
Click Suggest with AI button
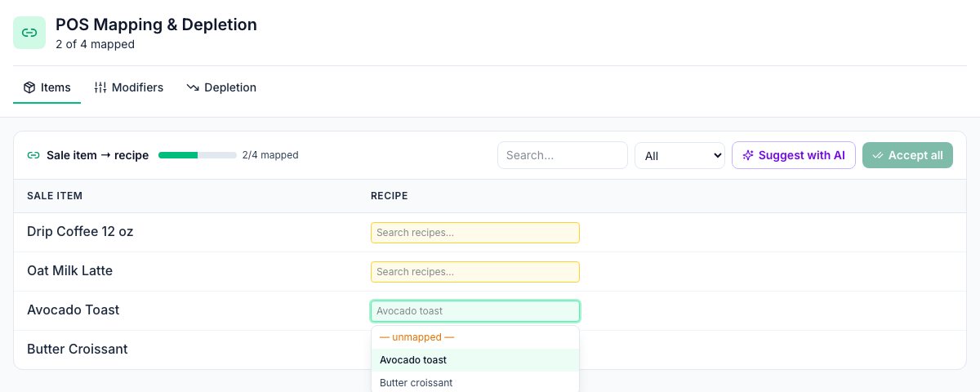794,155
